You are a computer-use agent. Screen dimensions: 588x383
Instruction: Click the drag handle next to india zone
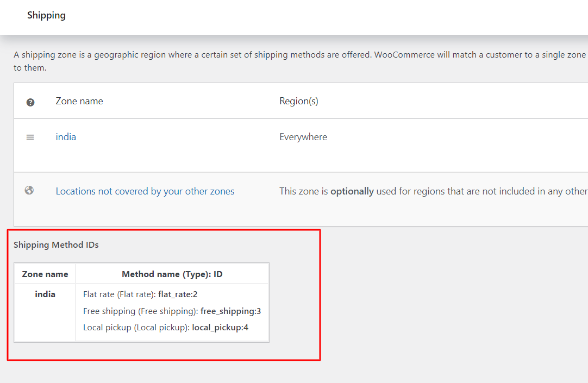point(30,137)
